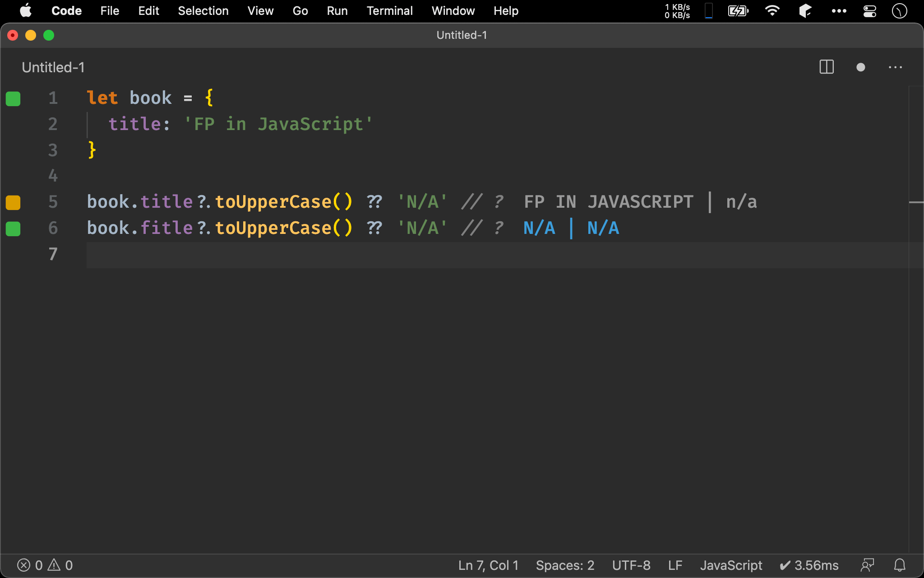Click the LF end-of-line button
The width and height of the screenshot is (924, 578).
[x=675, y=565]
